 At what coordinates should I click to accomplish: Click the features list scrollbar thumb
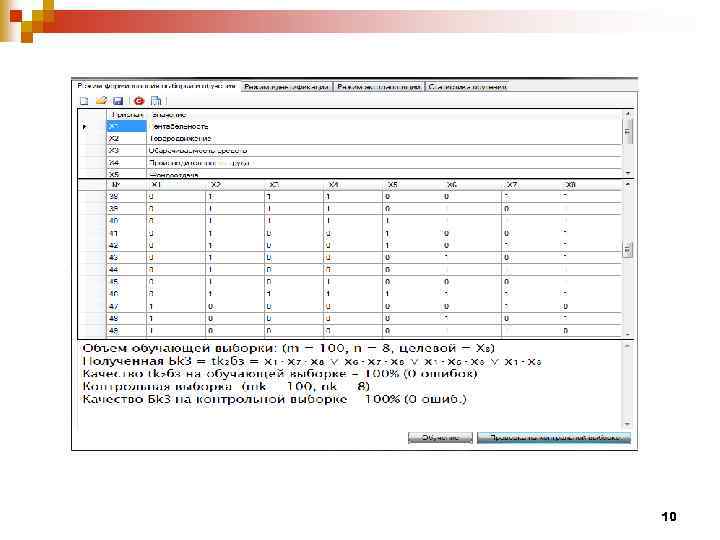point(628,132)
